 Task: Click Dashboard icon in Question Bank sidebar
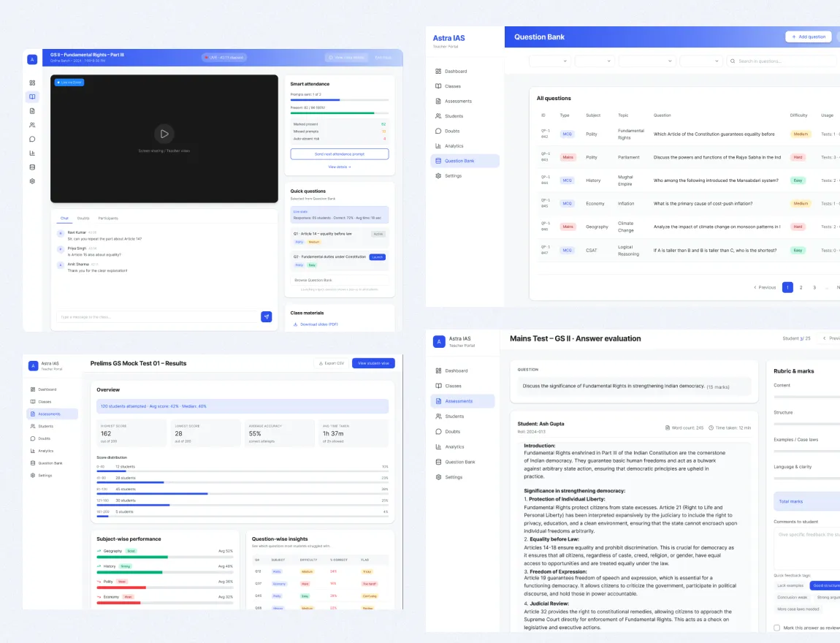[x=438, y=72]
